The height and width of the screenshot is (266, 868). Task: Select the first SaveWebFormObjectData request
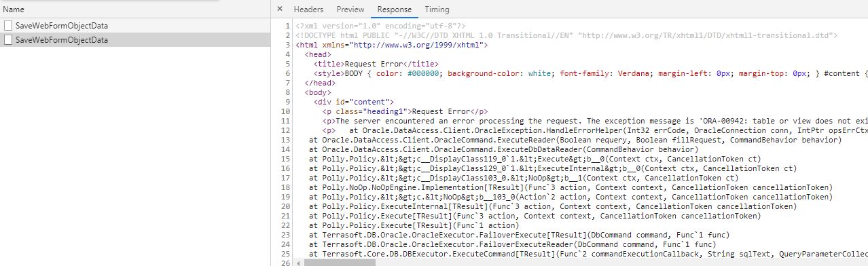coord(135,25)
